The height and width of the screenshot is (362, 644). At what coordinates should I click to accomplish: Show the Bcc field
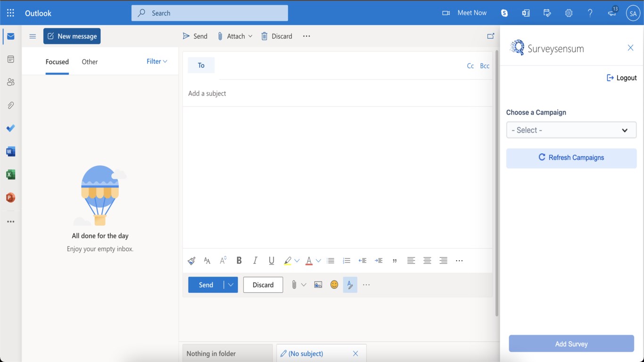tap(485, 66)
